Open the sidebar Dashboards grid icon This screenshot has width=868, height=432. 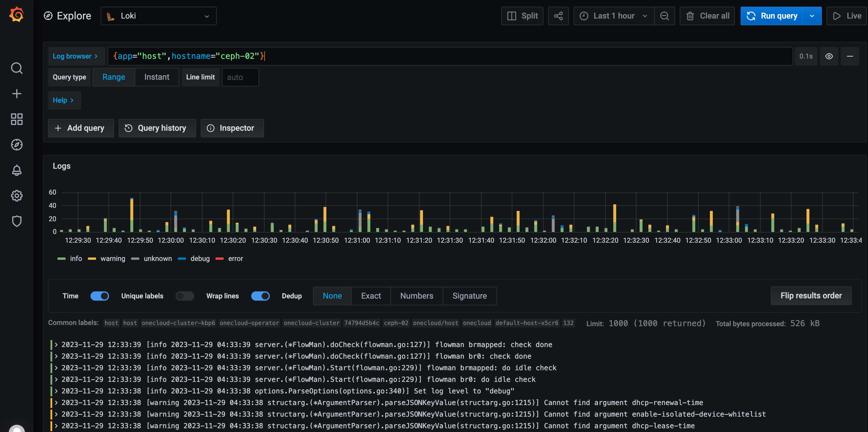tap(17, 119)
